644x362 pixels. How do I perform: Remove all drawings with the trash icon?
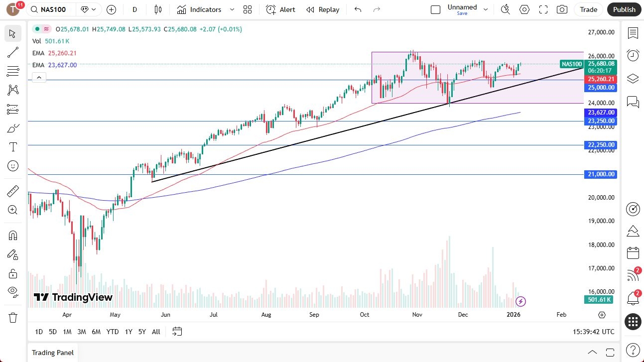click(12, 317)
